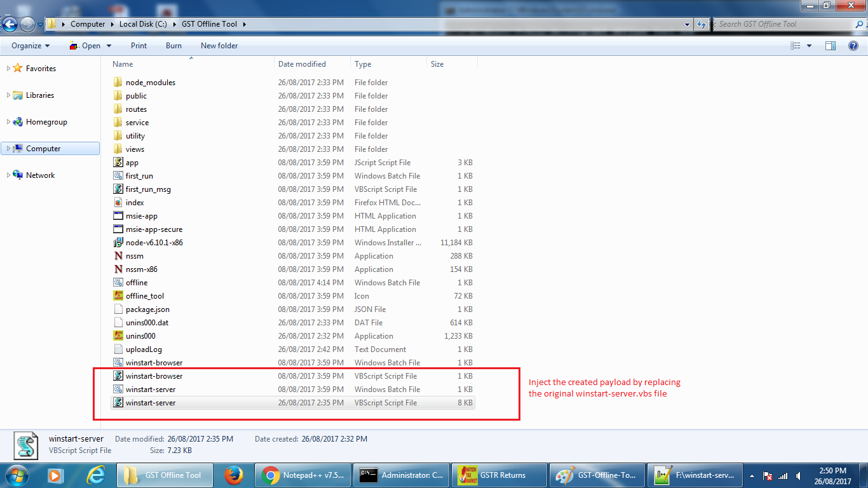Select the public folder icon
The width and height of the screenshot is (868, 488).
point(118,96)
